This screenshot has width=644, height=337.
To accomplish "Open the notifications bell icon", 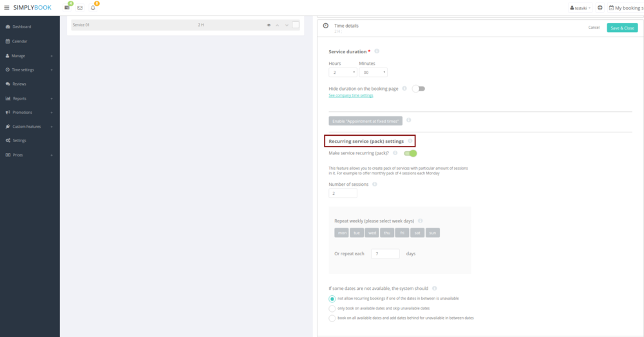I will pos(93,8).
